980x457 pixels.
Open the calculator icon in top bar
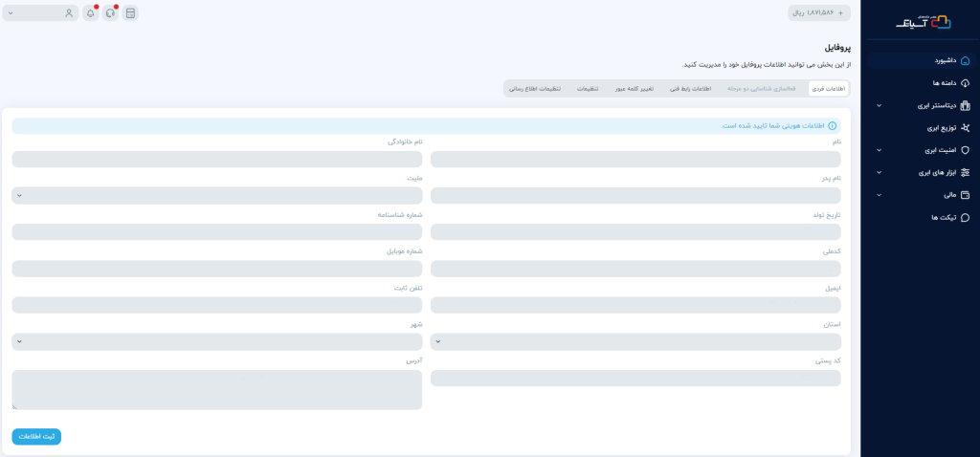coord(131,13)
